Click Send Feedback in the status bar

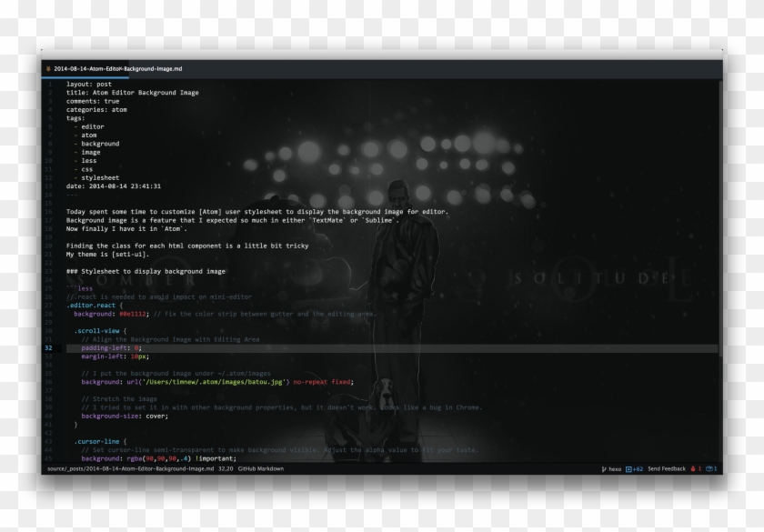click(666, 469)
